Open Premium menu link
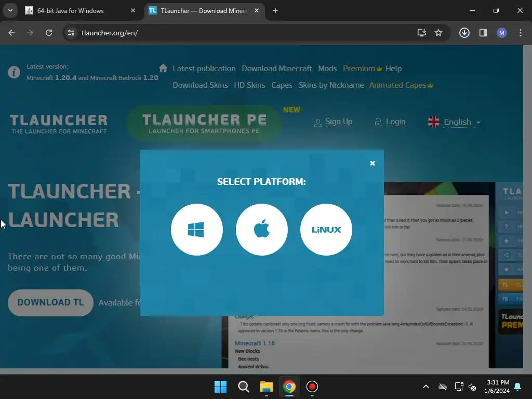 [x=362, y=69]
